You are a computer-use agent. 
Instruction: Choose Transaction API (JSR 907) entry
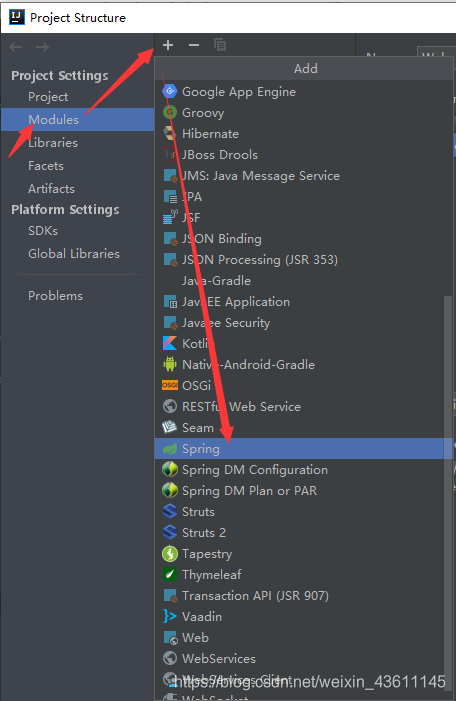(255, 595)
